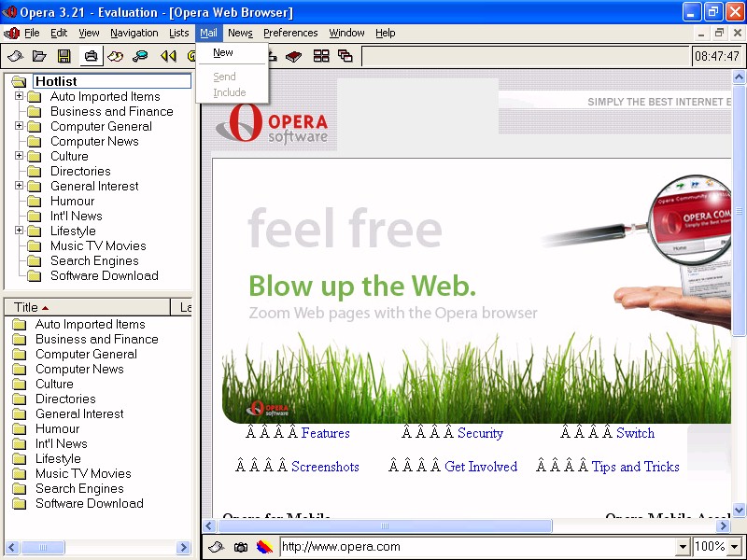Click page vertical scrollbar down arrow

[x=739, y=510]
